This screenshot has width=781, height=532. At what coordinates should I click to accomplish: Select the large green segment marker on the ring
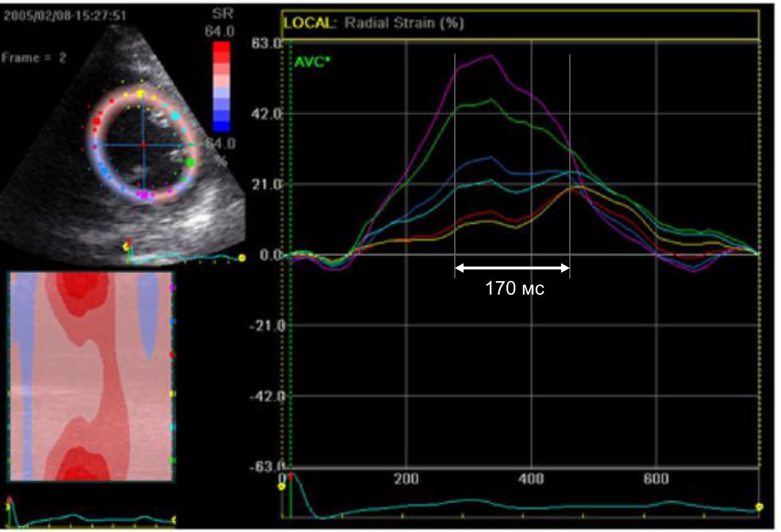tap(191, 162)
